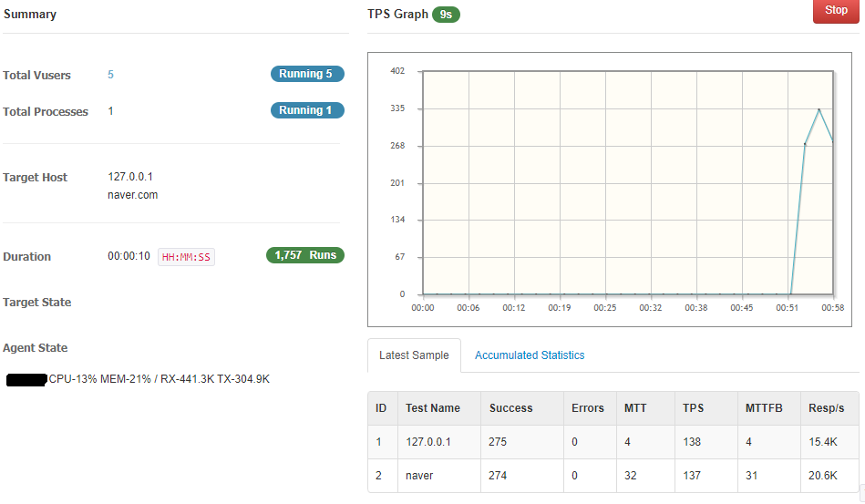
Task: Click the 127.0.0.1 test name cell
Action: click(428, 442)
